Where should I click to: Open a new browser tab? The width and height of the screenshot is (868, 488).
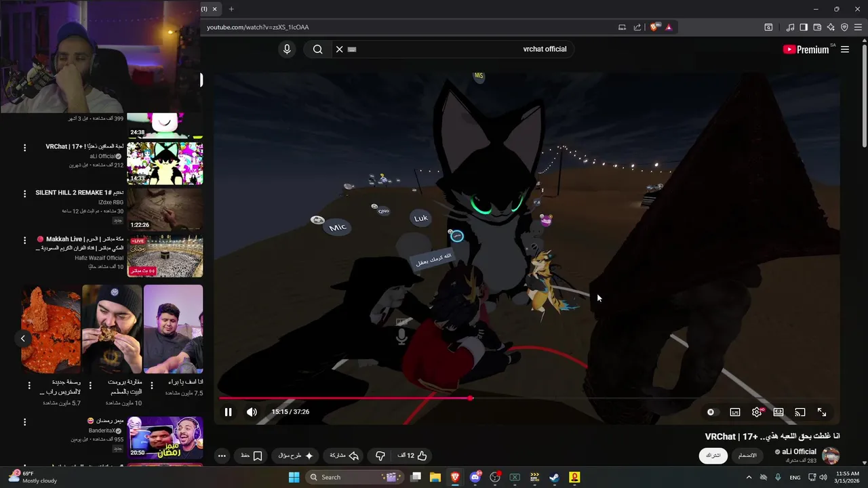231,9
